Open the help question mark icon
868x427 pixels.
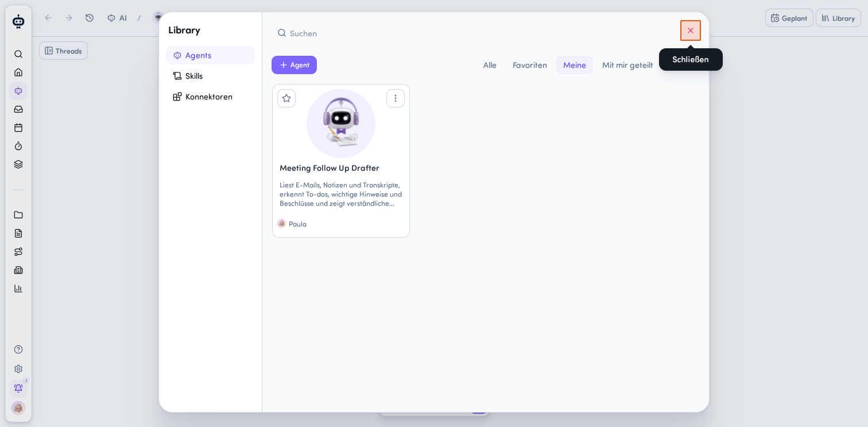[18, 349]
